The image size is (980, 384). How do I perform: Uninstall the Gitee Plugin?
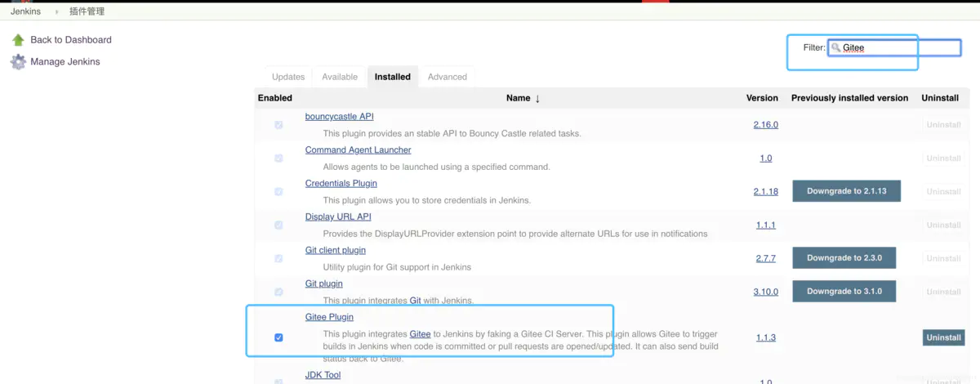[943, 337]
